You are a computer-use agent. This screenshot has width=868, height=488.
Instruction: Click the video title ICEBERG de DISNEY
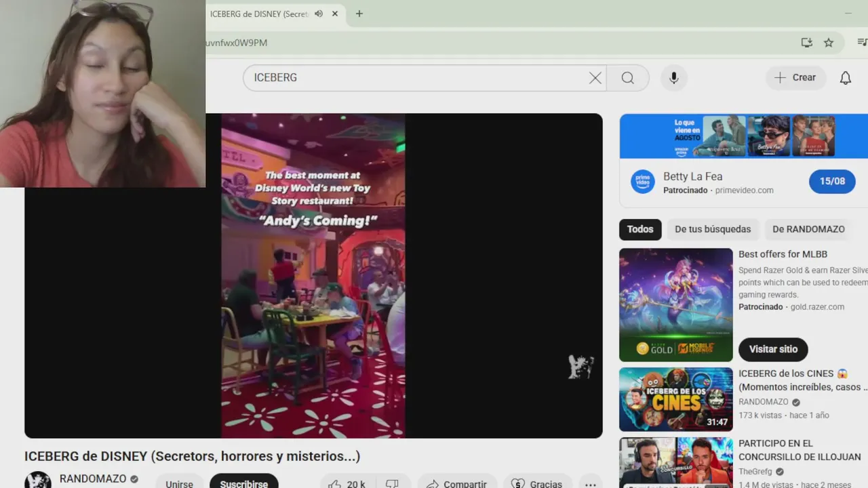[x=193, y=456]
